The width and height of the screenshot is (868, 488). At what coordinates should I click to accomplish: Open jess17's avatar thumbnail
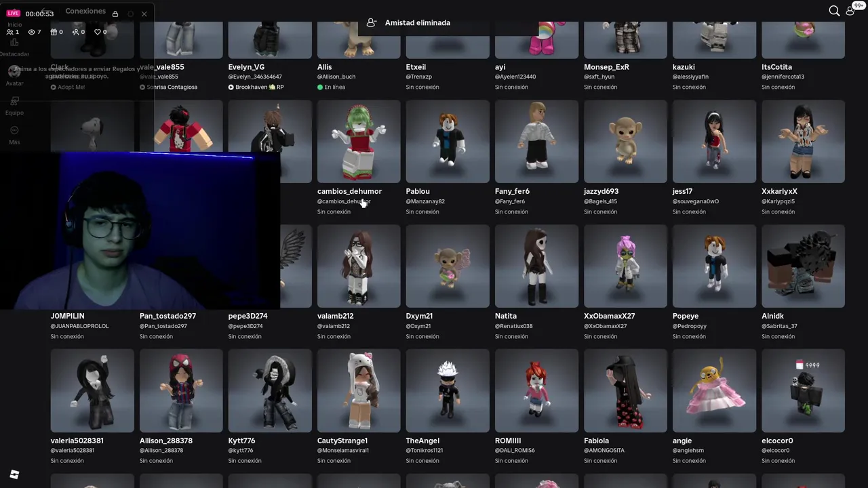pyautogui.click(x=714, y=141)
